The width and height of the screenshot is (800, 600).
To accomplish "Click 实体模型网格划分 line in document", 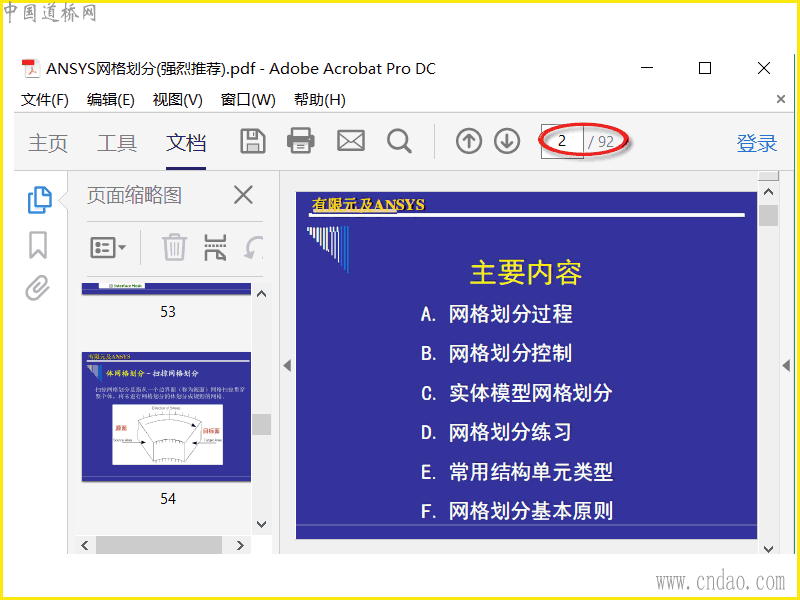I will point(531,393).
